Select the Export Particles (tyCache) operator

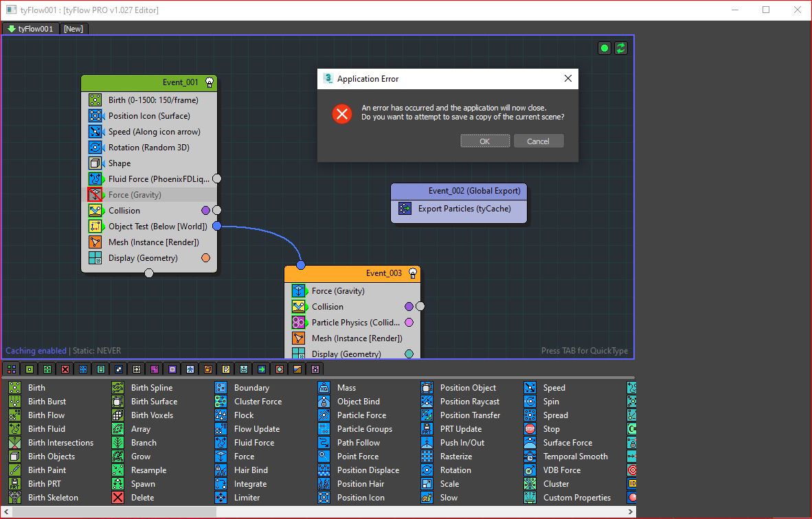point(459,209)
